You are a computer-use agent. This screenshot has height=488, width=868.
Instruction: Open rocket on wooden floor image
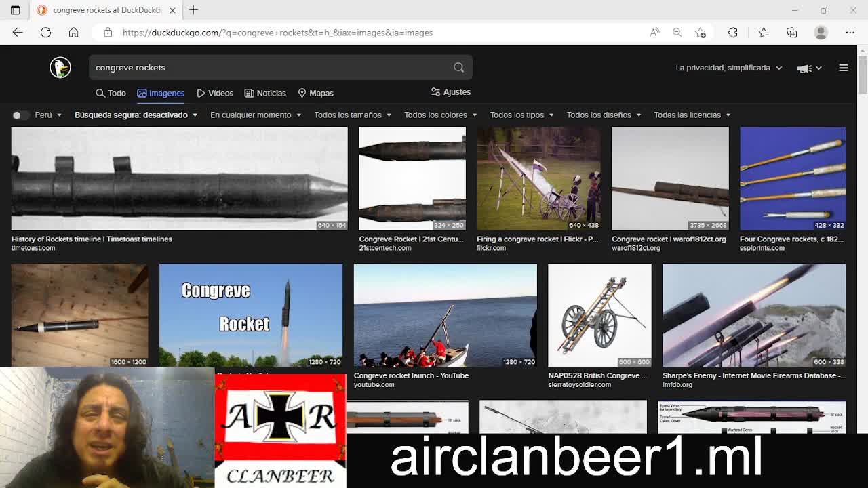79,315
